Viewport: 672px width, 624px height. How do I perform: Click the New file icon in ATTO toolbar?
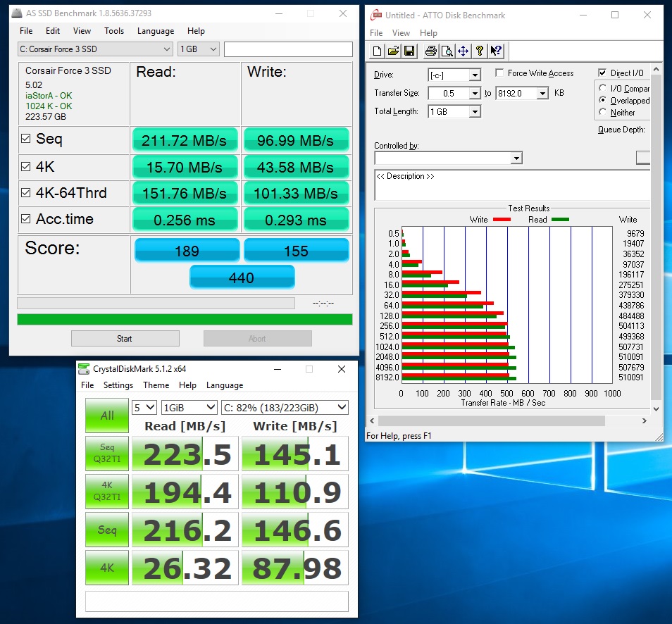pos(377,51)
